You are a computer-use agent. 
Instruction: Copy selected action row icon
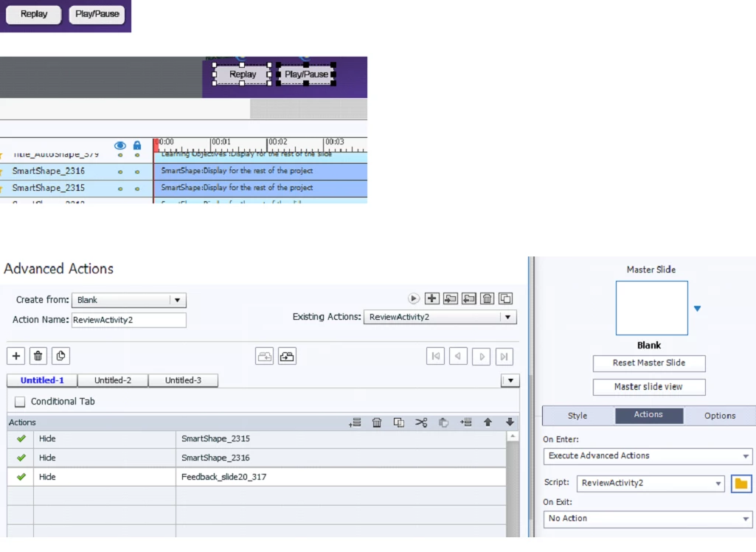[x=399, y=422]
